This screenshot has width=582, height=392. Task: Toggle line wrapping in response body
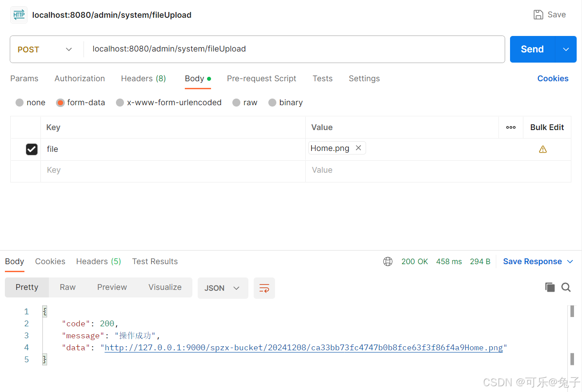[x=264, y=288]
